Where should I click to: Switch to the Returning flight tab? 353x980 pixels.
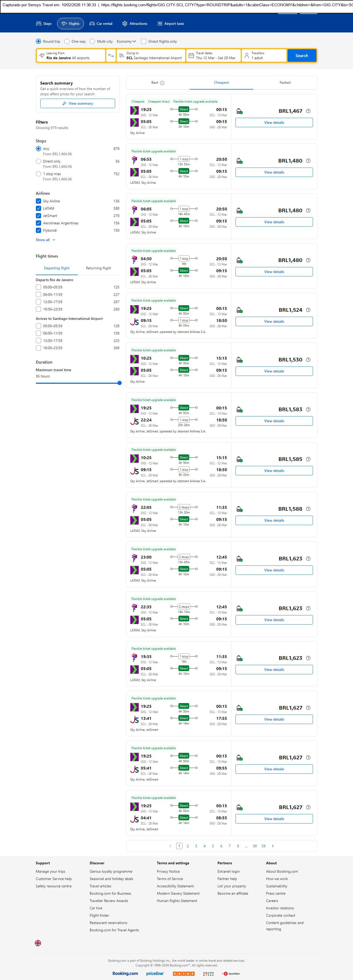(98, 268)
